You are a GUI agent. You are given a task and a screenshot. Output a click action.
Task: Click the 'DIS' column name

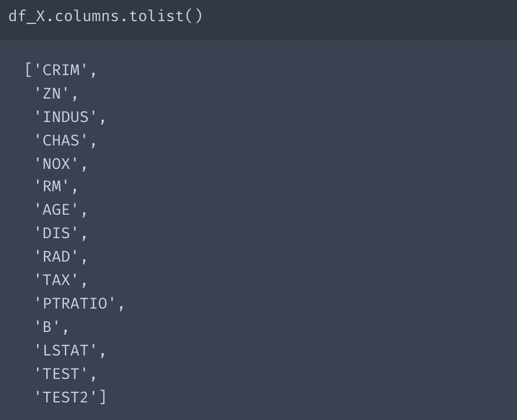[x=57, y=233]
